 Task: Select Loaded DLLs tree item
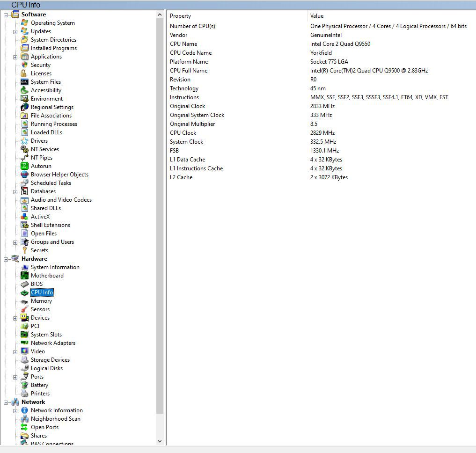click(46, 132)
